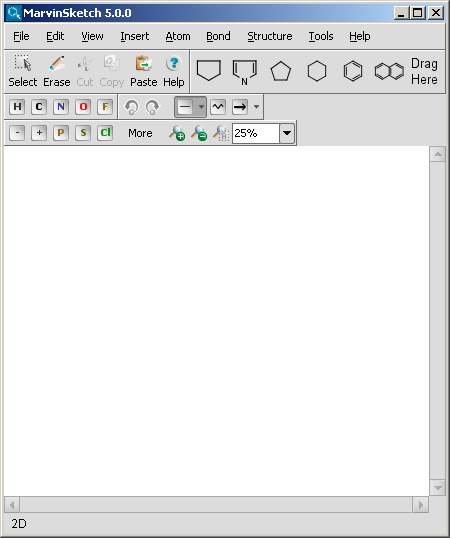Toggle the Oxygen atom button
This screenshot has width=450, height=538.
(83, 107)
